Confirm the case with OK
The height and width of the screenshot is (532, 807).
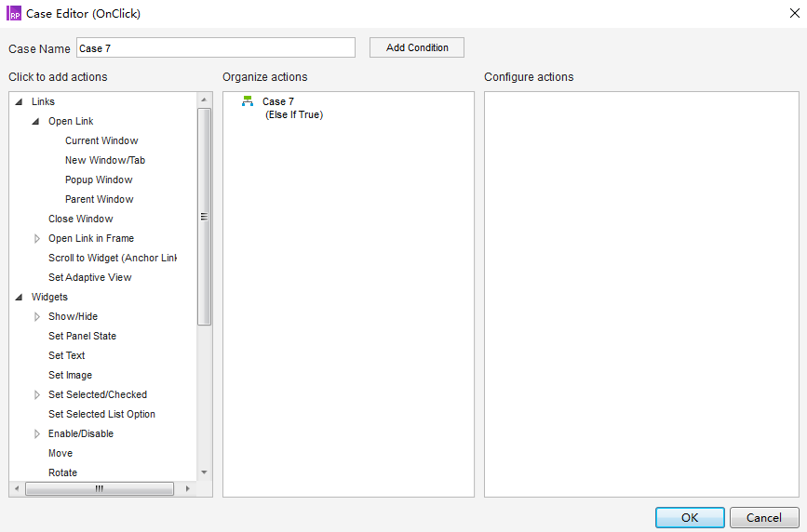pos(690,518)
